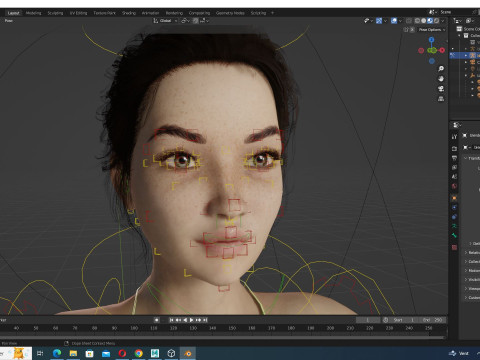The height and width of the screenshot is (360, 480).
Task: Toggle X-ray view mode
Action: [x=409, y=21]
